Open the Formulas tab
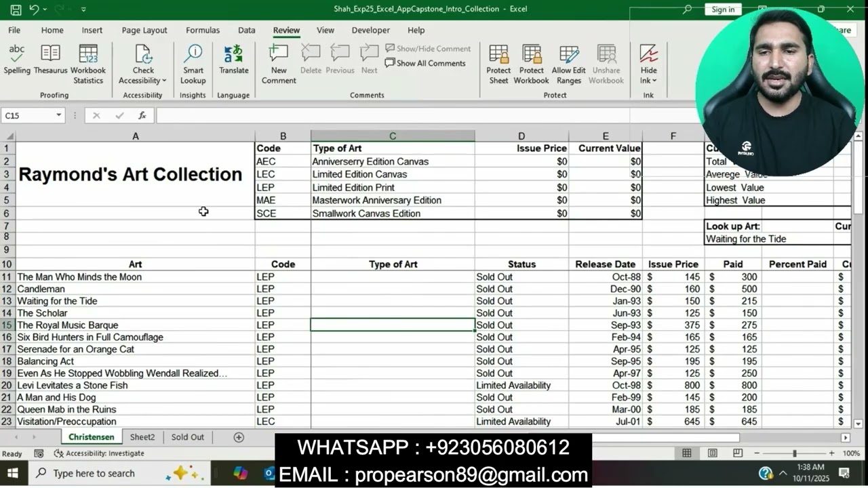868x488 pixels. [203, 30]
